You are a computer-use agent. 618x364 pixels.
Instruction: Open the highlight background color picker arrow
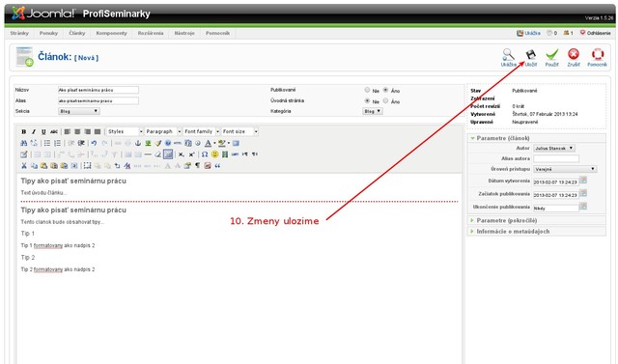(x=229, y=143)
